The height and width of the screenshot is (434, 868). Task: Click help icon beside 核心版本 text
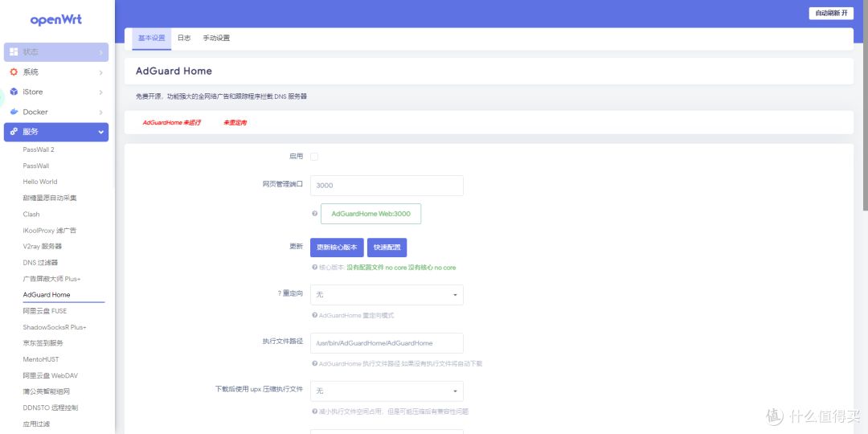[x=314, y=268]
